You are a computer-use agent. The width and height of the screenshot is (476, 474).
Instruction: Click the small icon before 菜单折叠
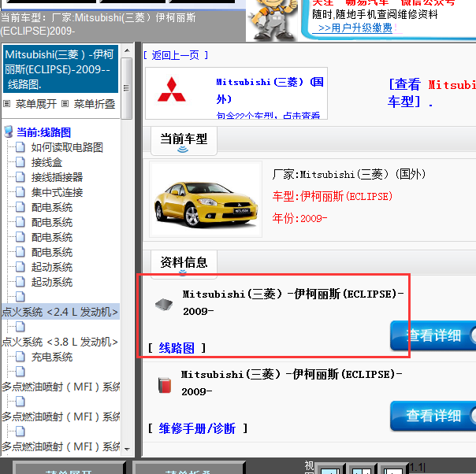tap(65, 104)
